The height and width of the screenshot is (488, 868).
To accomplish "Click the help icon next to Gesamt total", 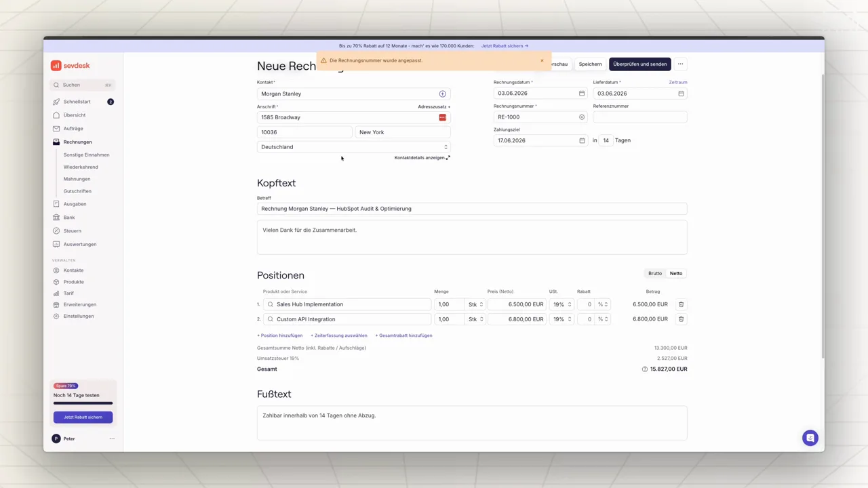I will point(645,369).
